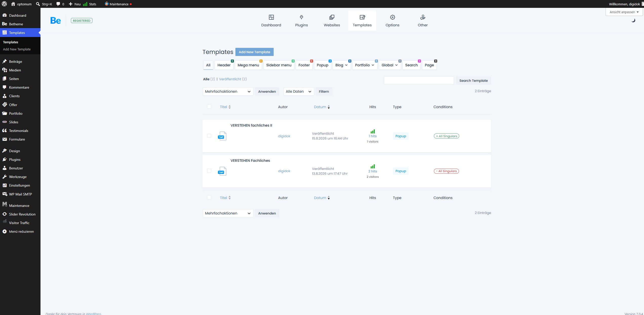Open the Alle Daten date filter dropdown

coord(299,91)
